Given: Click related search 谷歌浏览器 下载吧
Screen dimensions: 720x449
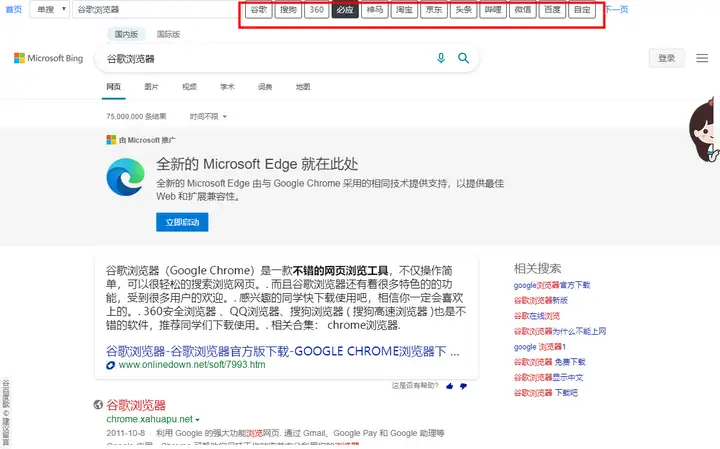Looking at the screenshot, I should coord(546,393).
